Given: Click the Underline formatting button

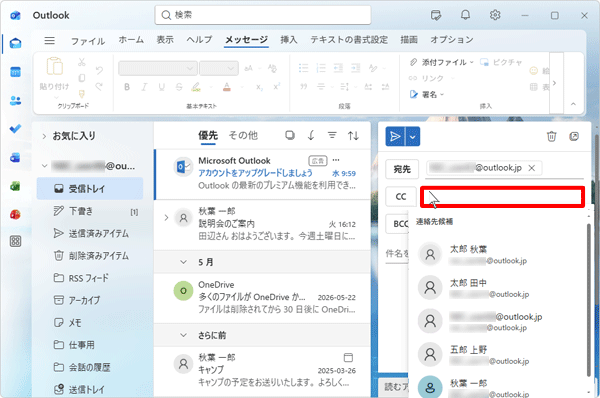Looking at the screenshot, I should [x=161, y=87].
